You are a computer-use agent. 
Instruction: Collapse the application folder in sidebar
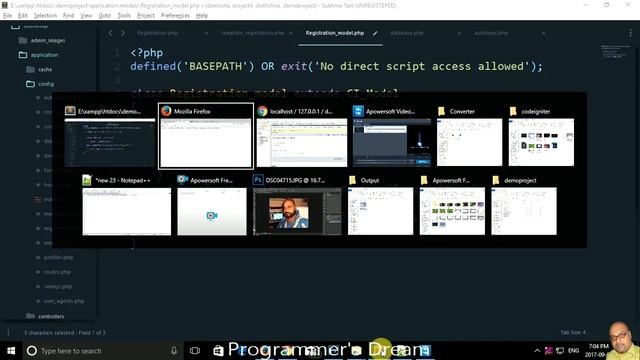[39, 55]
